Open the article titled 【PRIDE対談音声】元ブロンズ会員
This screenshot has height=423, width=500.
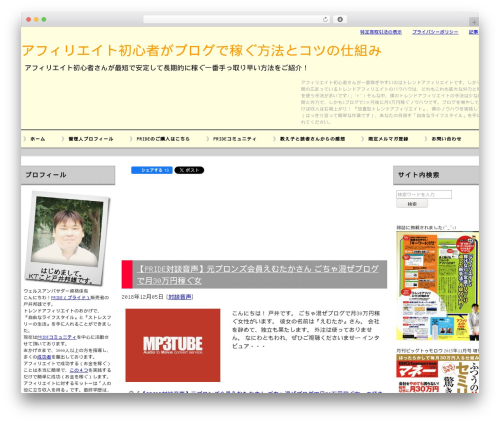coord(258,274)
